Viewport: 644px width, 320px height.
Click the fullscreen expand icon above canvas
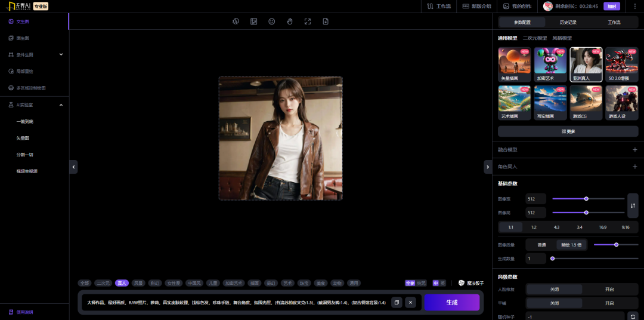[308, 21]
